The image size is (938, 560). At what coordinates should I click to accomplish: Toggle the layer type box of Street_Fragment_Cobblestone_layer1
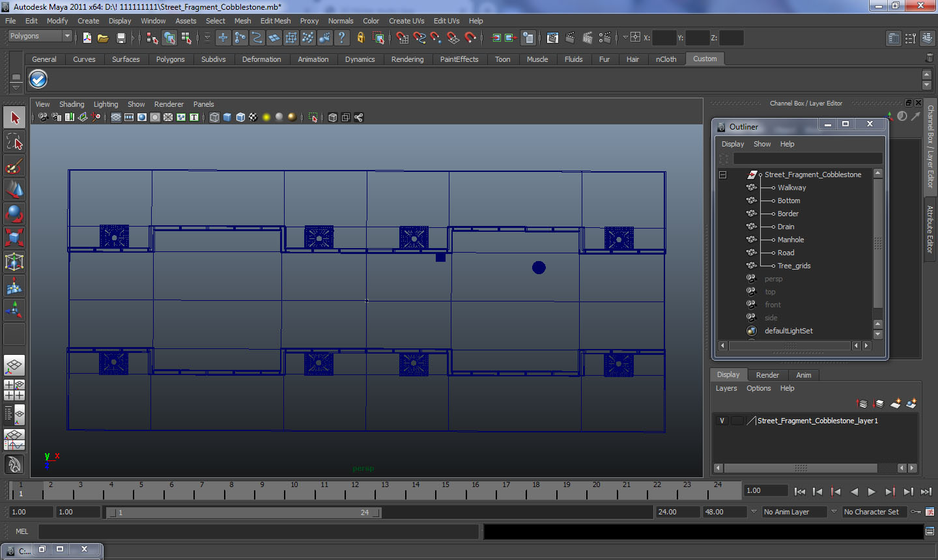pos(737,421)
